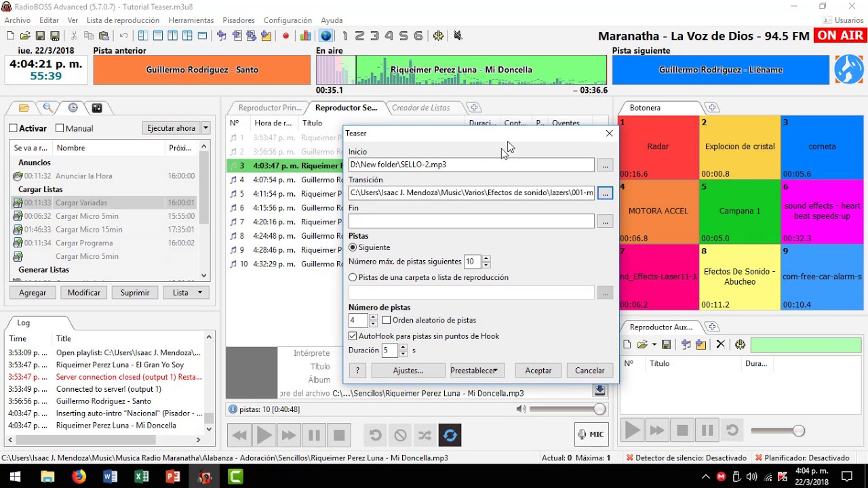868x488 pixels.
Task: Click the speaker volume icon in main player
Action: tap(521, 409)
